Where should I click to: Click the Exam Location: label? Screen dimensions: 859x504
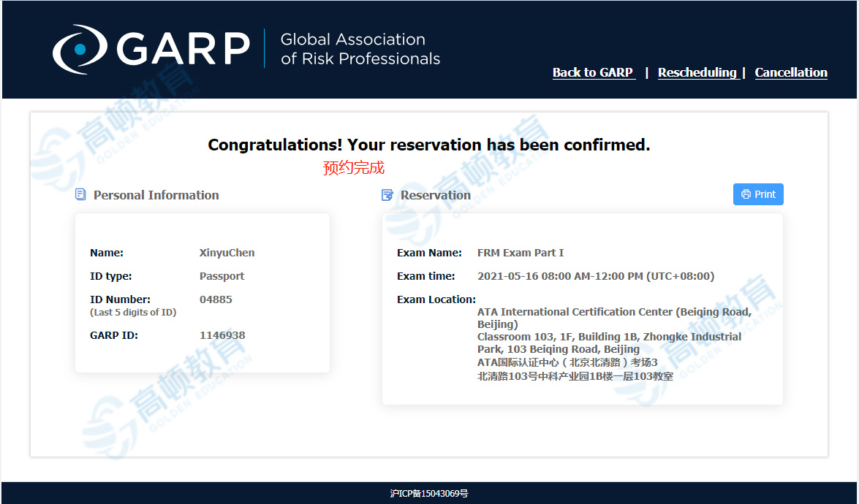(436, 299)
